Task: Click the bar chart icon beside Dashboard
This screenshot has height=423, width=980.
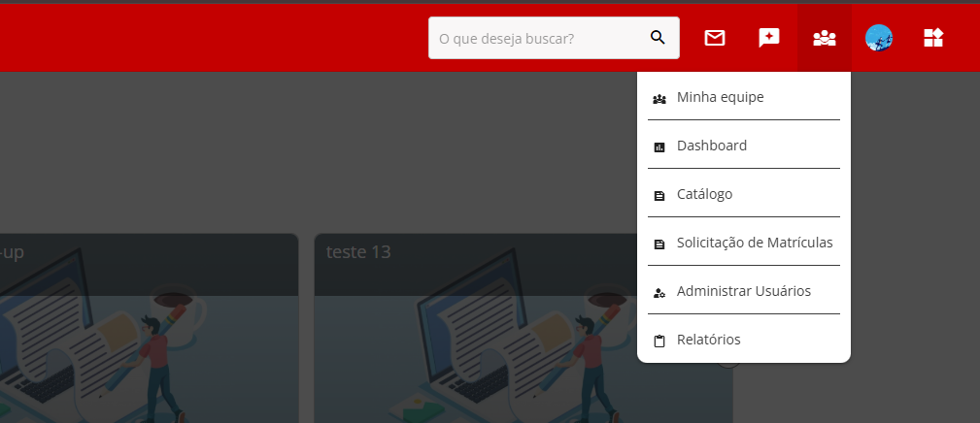Action: (x=659, y=146)
